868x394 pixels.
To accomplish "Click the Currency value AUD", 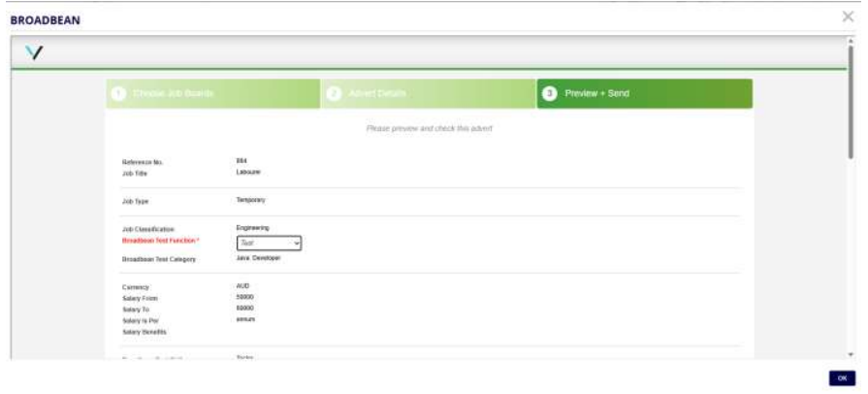I will tap(243, 286).
